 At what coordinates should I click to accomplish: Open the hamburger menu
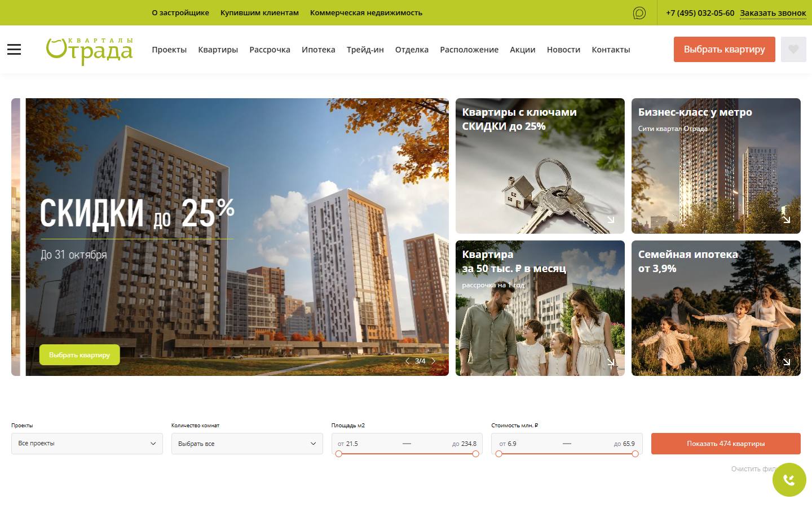[x=14, y=50]
